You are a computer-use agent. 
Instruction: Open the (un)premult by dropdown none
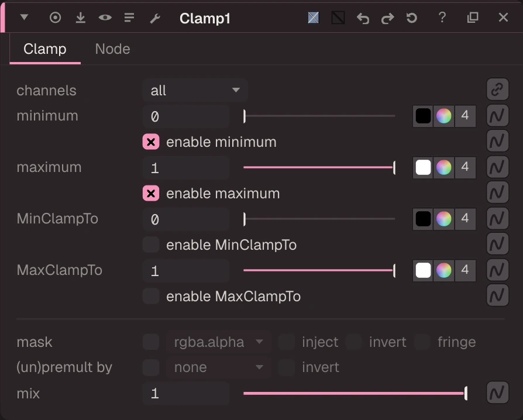pyautogui.click(x=219, y=367)
